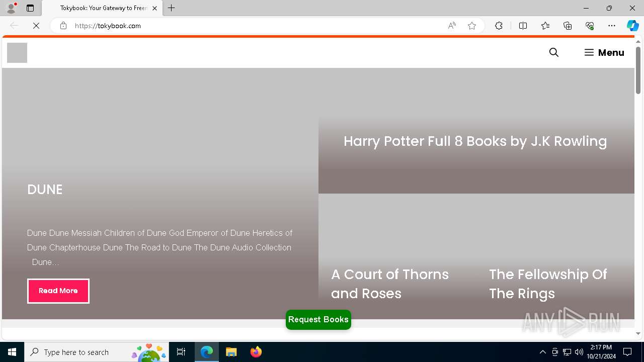Open the Windows Start menu

click(12, 352)
